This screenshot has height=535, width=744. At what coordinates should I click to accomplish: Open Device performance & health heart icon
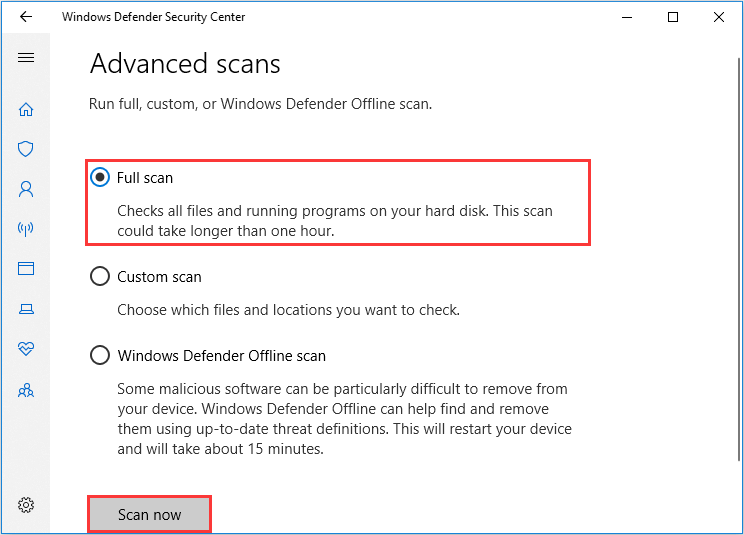pos(26,349)
